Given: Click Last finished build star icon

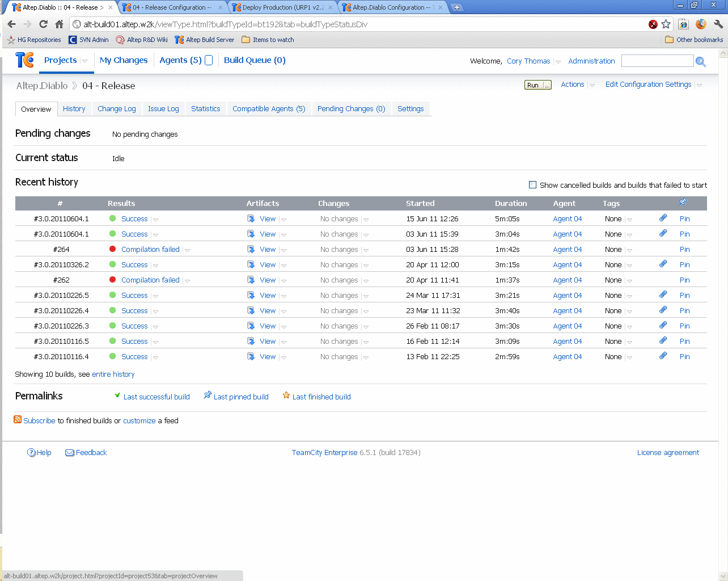Looking at the screenshot, I should tap(286, 395).
